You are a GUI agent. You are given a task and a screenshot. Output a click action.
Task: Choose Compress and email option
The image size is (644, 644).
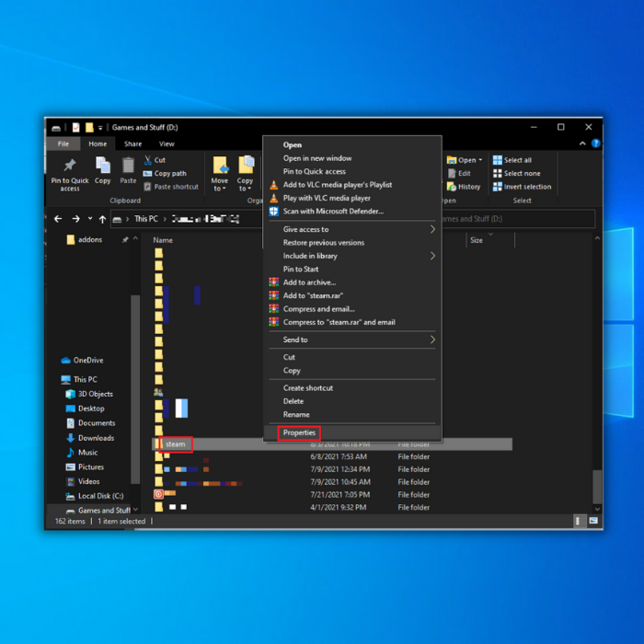(x=352, y=309)
